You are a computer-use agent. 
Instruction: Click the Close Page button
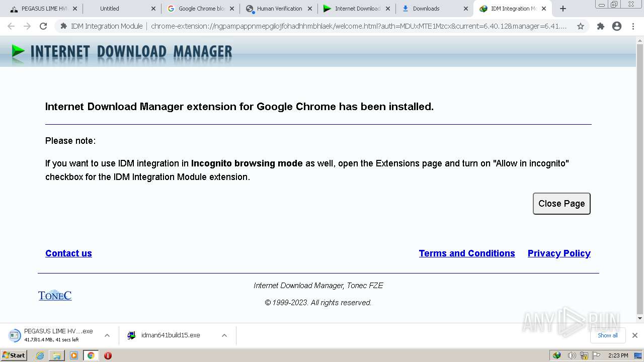click(561, 204)
